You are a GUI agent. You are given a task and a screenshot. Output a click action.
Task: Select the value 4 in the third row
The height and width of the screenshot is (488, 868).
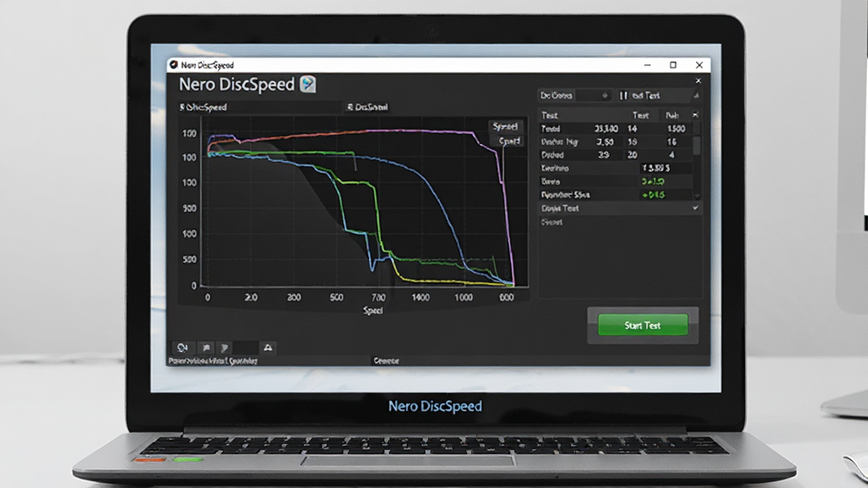tap(671, 155)
